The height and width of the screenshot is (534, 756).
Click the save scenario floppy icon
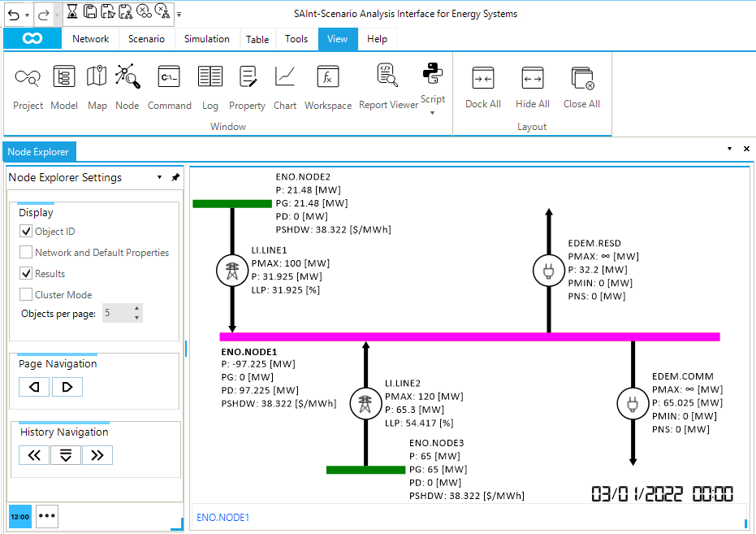[x=108, y=11]
